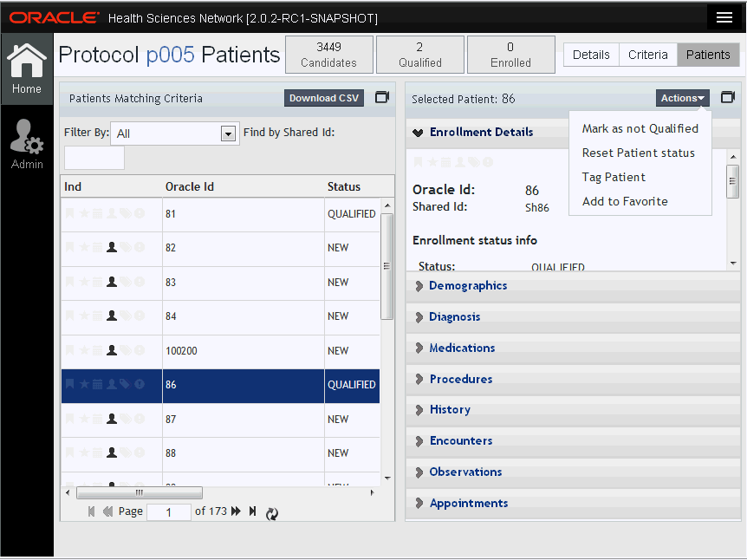
Task: Refresh the patient list
Action: tap(271, 513)
